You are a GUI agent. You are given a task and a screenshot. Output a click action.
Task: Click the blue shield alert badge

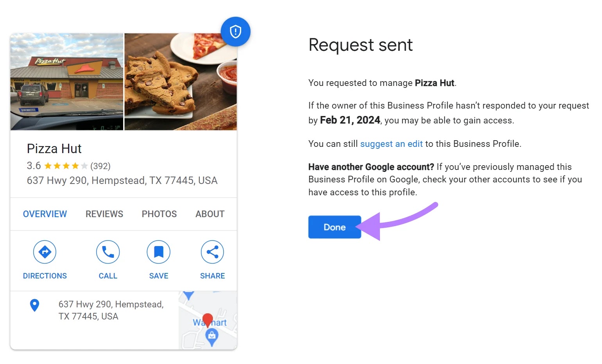[x=235, y=32]
